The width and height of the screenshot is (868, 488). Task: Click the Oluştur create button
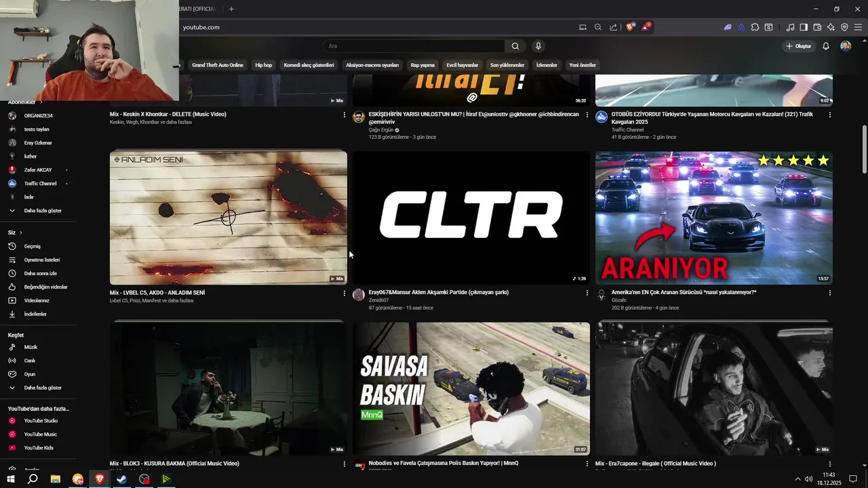point(798,46)
